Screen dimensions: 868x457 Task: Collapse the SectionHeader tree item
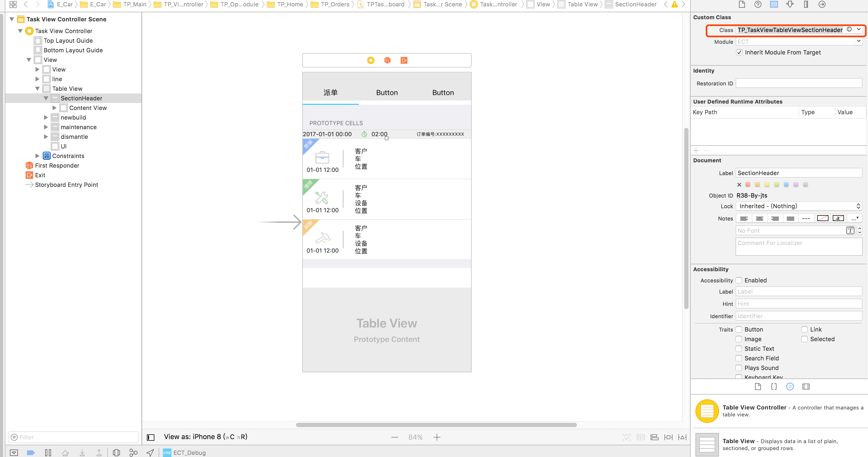[x=46, y=98]
